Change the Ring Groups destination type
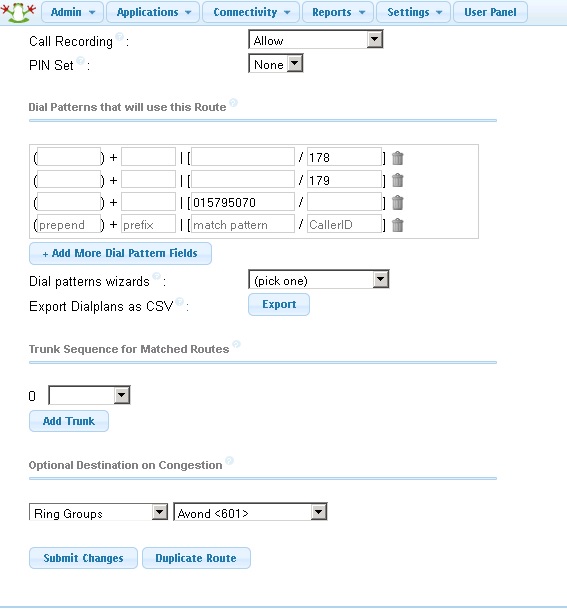567x611 pixels. (x=98, y=512)
